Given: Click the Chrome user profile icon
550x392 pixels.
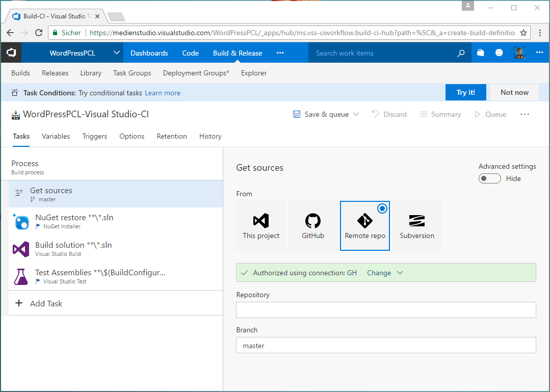Looking at the screenshot, I should pos(467,6).
